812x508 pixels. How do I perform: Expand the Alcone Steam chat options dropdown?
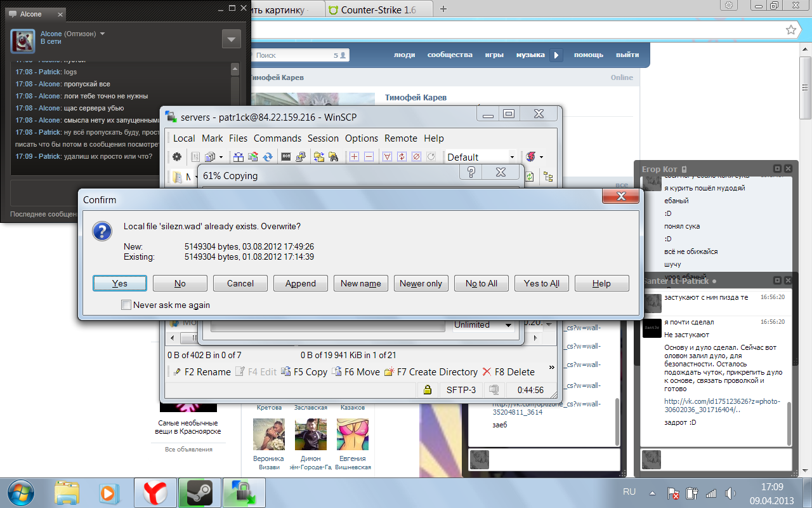232,39
